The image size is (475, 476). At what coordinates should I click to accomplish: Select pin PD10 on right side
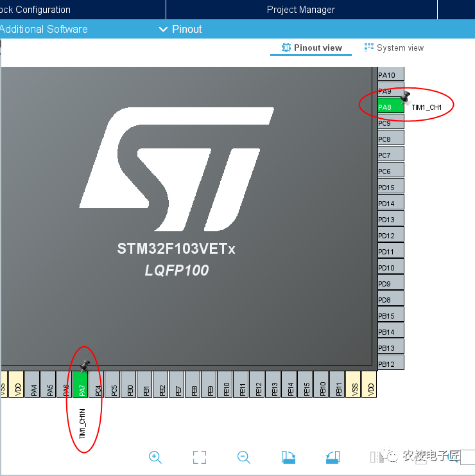click(391, 267)
